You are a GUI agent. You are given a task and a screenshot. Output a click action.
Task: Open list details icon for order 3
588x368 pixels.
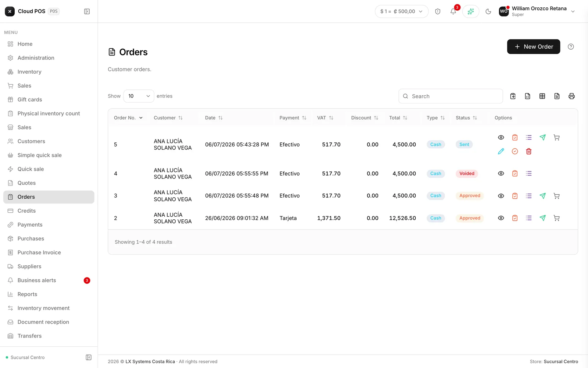coord(529,196)
